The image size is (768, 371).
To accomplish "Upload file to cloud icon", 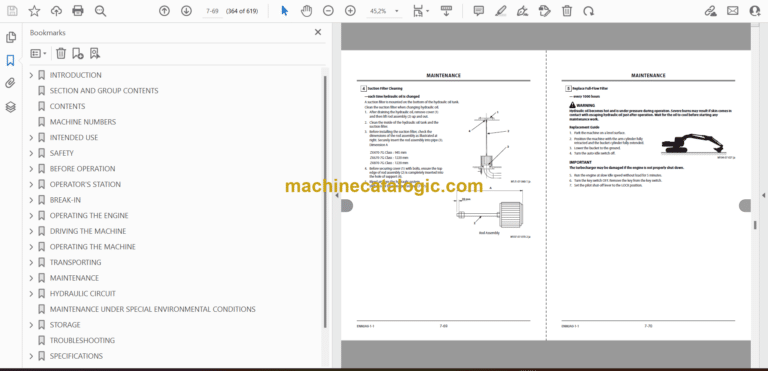I will tap(56, 11).
